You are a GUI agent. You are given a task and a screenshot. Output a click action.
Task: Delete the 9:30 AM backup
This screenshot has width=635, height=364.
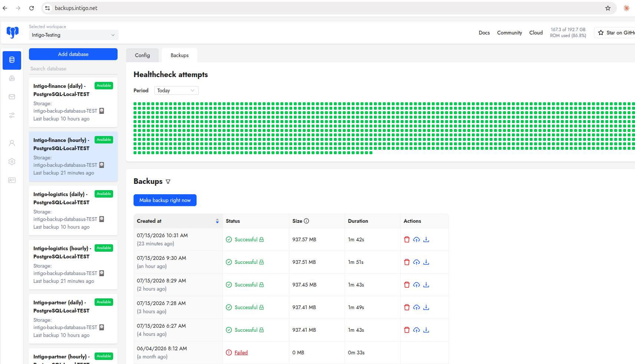pos(407,262)
